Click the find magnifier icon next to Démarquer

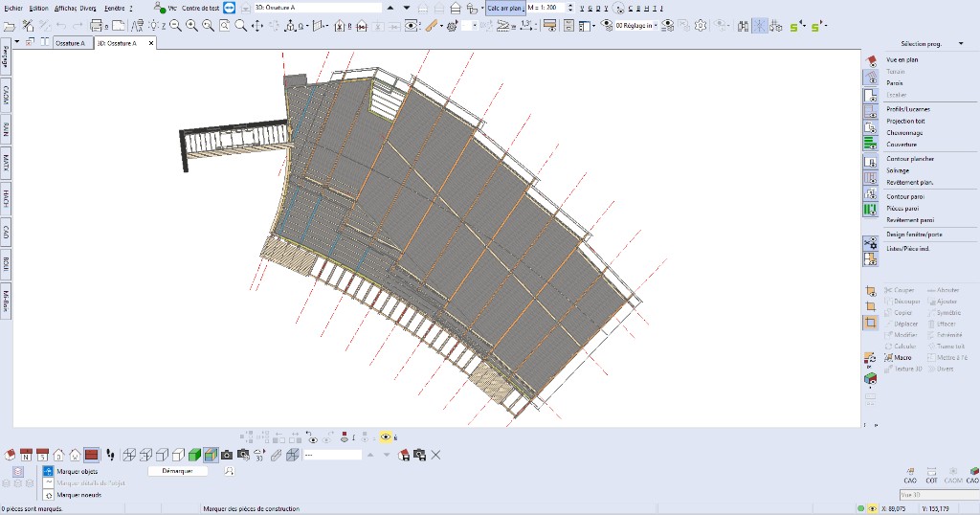(x=229, y=471)
